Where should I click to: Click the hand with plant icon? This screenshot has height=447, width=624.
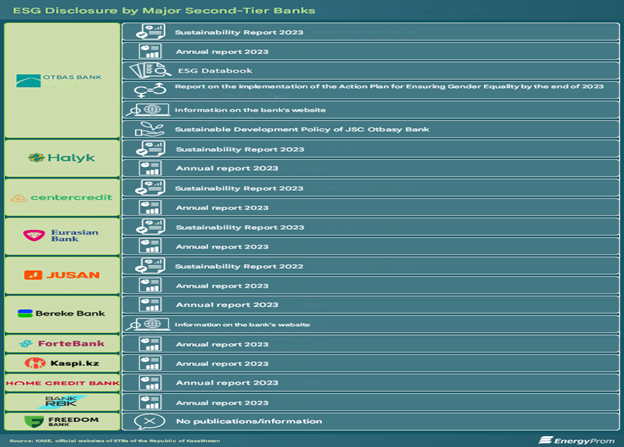click(x=150, y=129)
